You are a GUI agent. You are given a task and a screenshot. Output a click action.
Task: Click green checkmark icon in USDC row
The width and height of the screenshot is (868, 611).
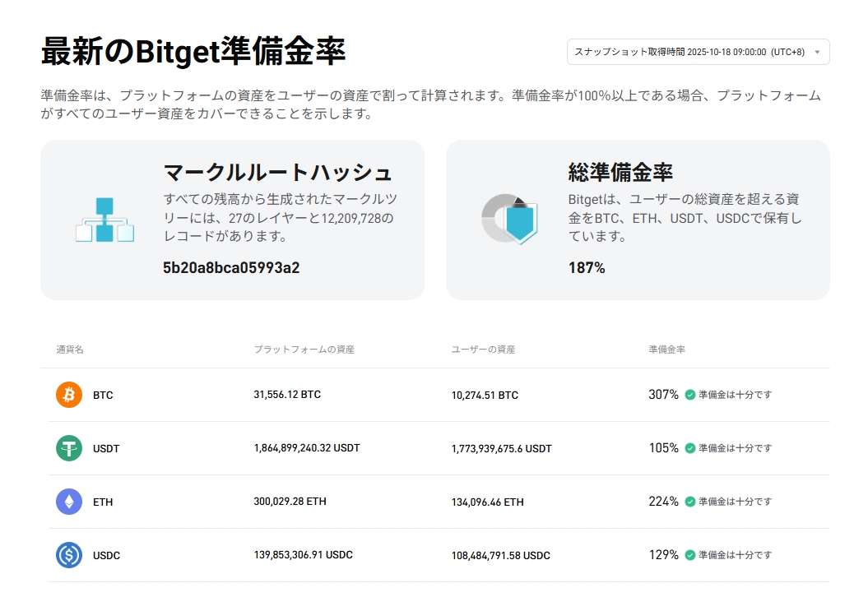point(689,555)
